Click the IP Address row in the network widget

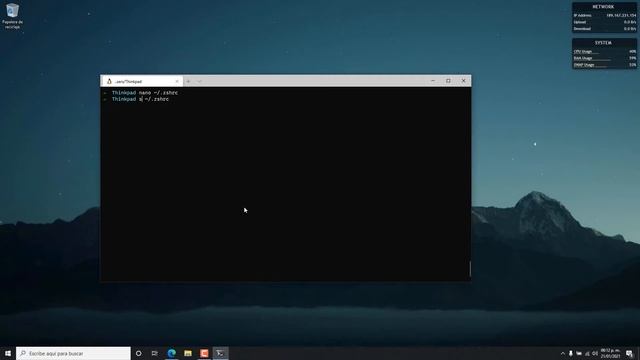tap(604, 16)
